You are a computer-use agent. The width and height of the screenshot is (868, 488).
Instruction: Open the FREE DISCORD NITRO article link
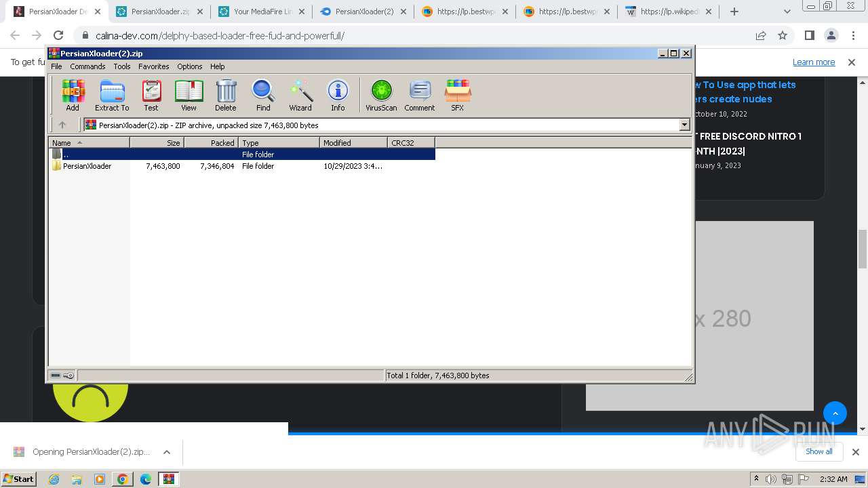[x=748, y=144]
